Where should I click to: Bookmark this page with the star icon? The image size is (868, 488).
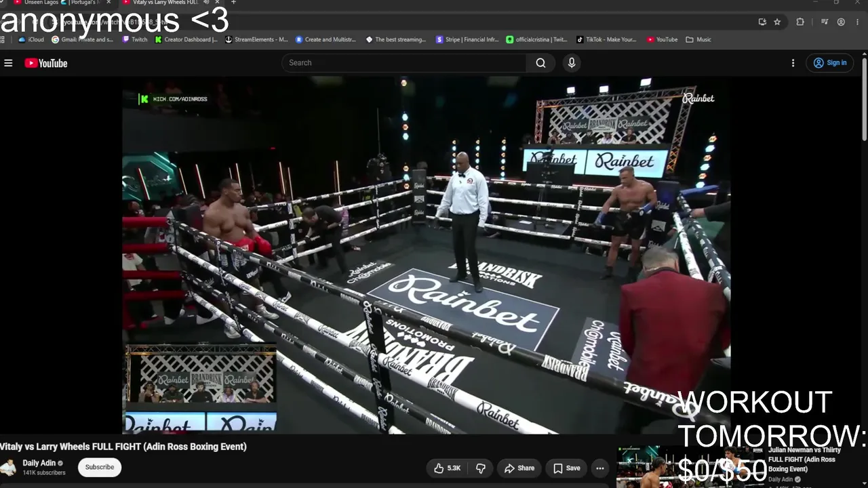(x=777, y=22)
